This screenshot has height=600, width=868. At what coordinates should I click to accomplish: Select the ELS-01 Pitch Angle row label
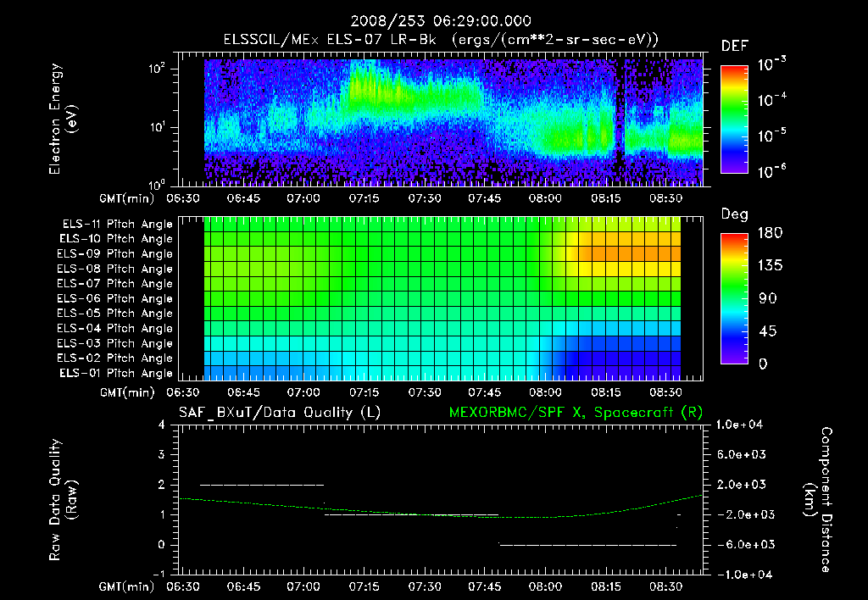[116, 374]
